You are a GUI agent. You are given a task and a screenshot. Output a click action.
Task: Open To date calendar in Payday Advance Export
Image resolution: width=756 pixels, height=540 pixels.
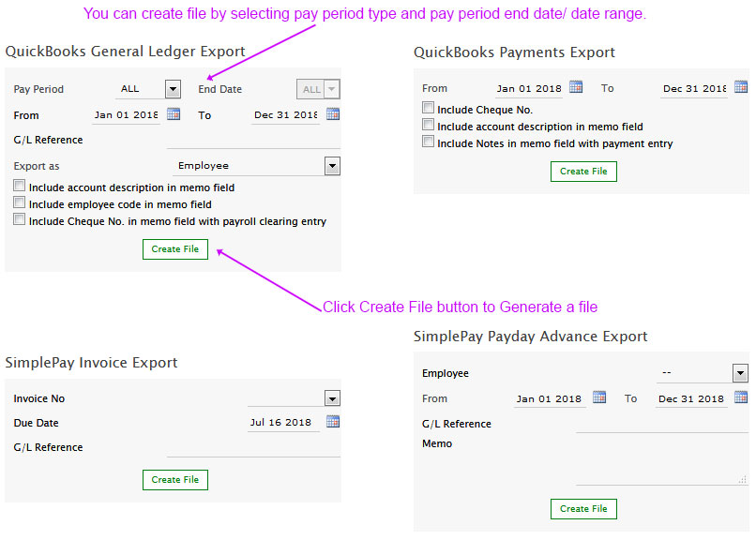tap(741, 397)
